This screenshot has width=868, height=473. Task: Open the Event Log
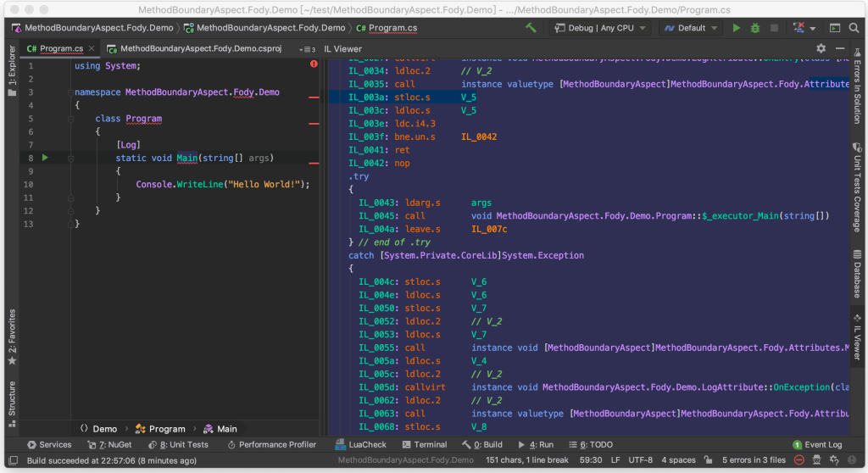click(x=818, y=445)
